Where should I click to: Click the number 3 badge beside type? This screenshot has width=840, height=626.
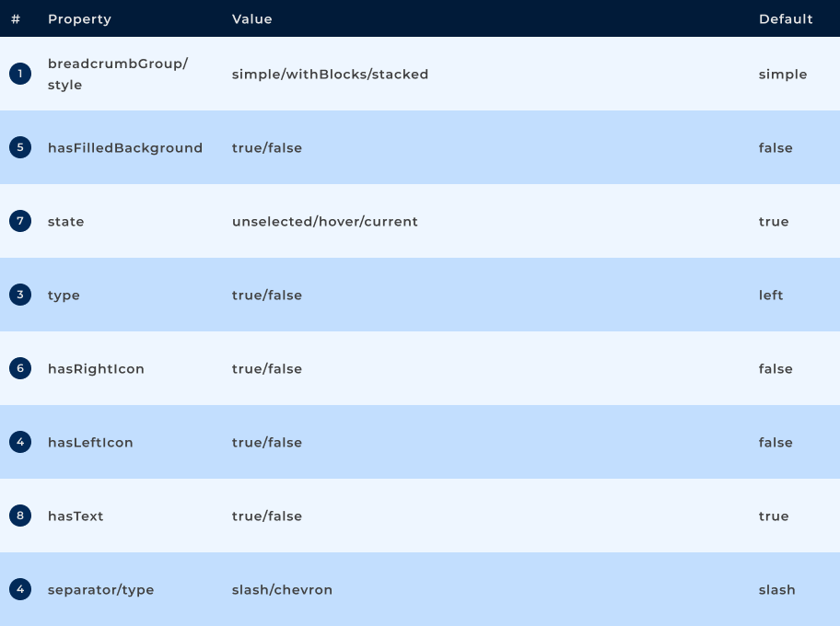[x=20, y=295]
